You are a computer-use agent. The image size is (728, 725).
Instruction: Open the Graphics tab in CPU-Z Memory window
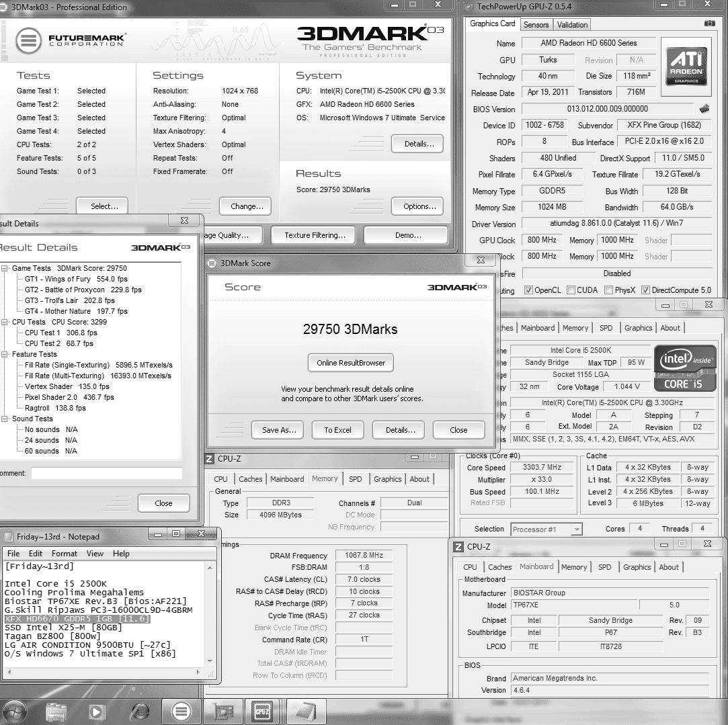(388, 479)
